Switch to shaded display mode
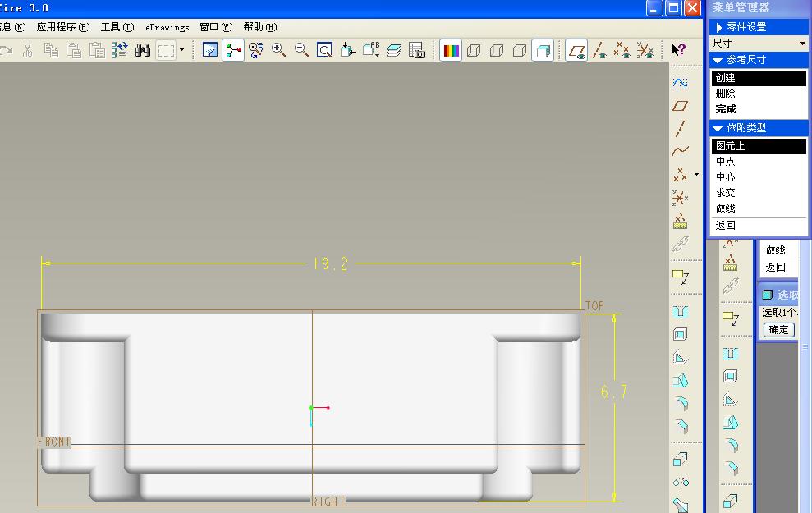The image size is (812, 513). pyautogui.click(x=542, y=50)
